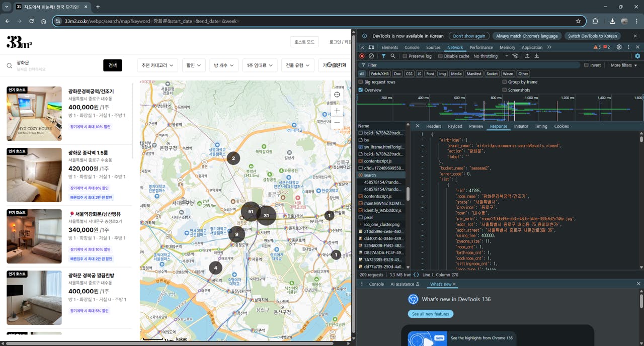Check the Disable cache checkbox

click(440, 56)
